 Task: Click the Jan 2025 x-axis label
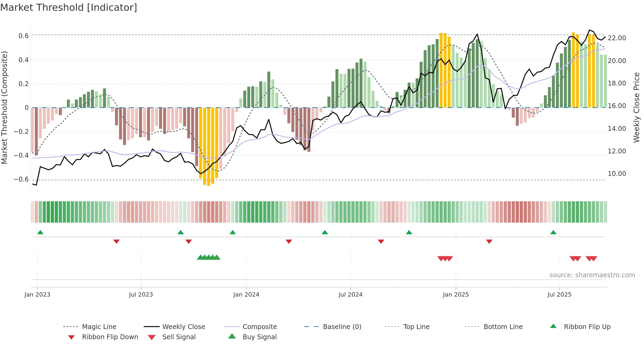pyautogui.click(x=456, y=294)
